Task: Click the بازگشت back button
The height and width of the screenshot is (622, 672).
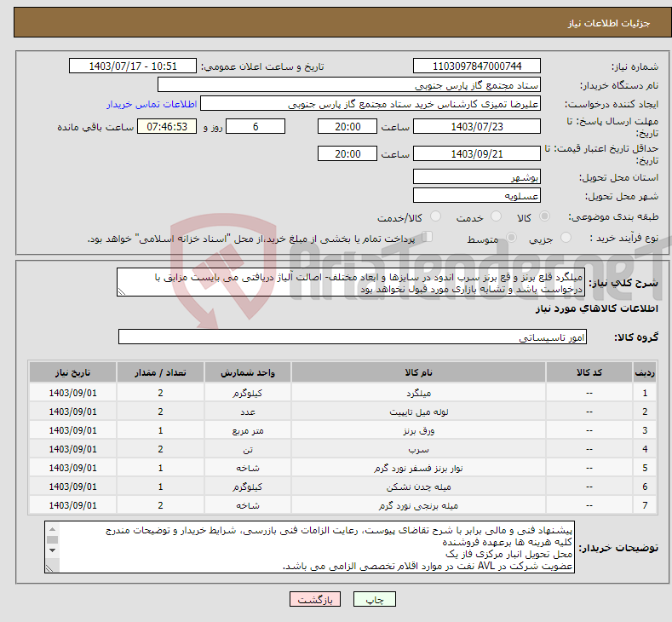Action: 315,599
